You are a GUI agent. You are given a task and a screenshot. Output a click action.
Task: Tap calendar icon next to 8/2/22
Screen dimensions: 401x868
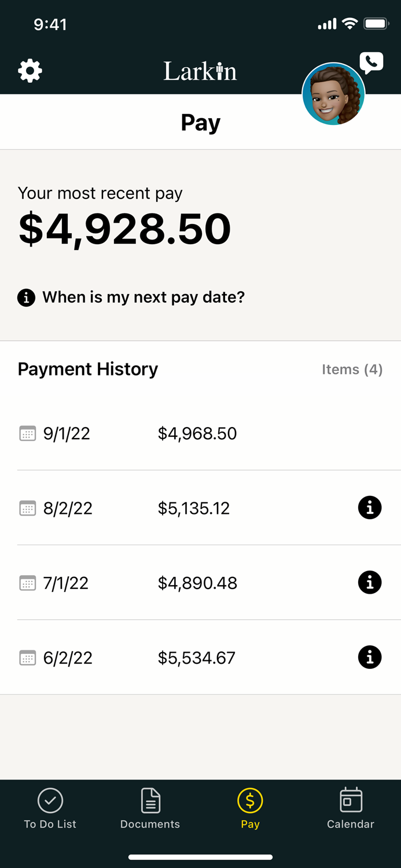(27, 508)
